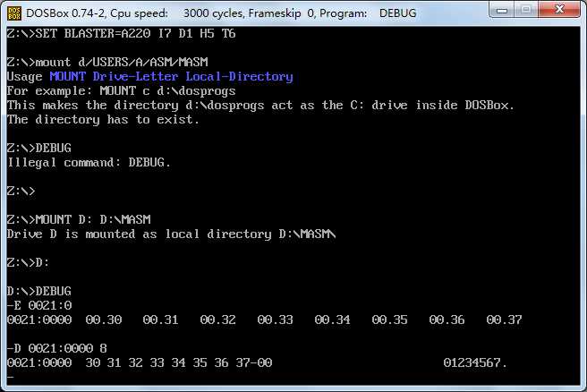This screenshot has height=392, width=587.
Task: Click the line starting 'This makes the directory'
Action: [260, 106]
